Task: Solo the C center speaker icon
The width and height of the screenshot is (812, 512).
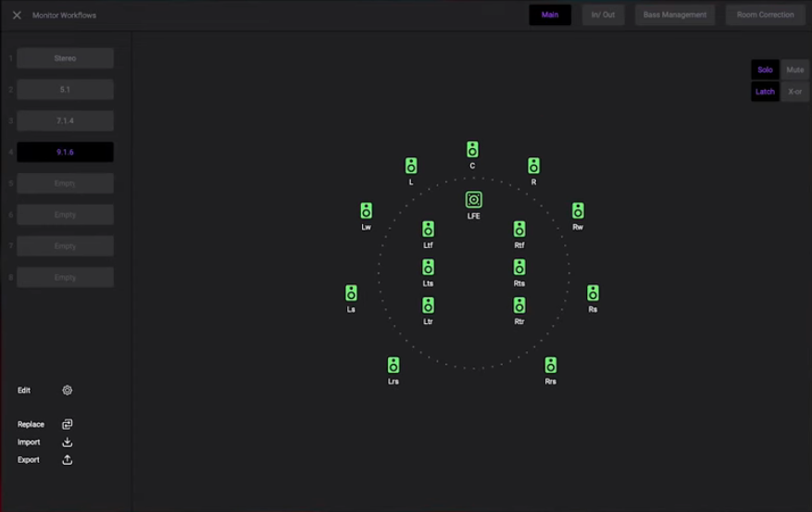Action: (472, 150)
